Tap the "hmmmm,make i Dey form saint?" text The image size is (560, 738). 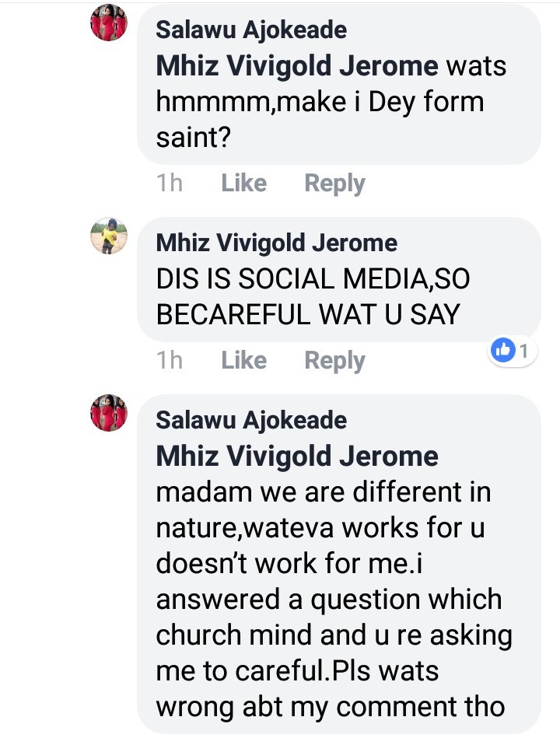[x=319, y=102]
